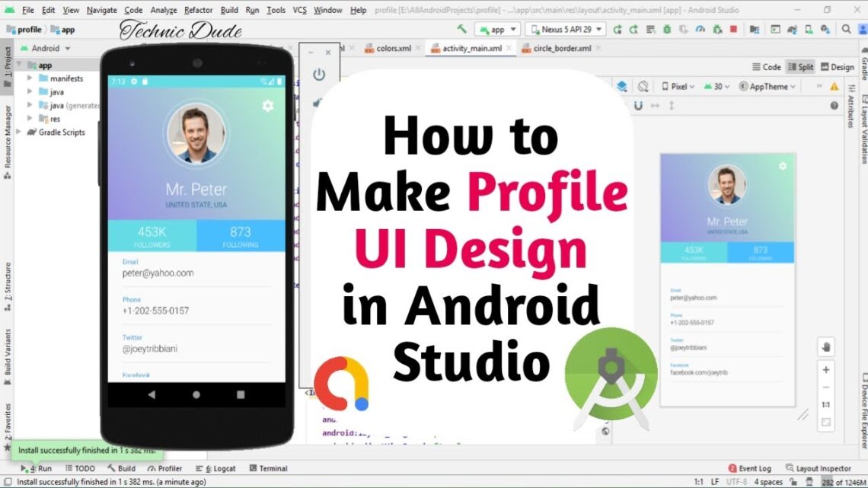
Task: Toggle the Resource Manager side panel
Action: (7, 142)
